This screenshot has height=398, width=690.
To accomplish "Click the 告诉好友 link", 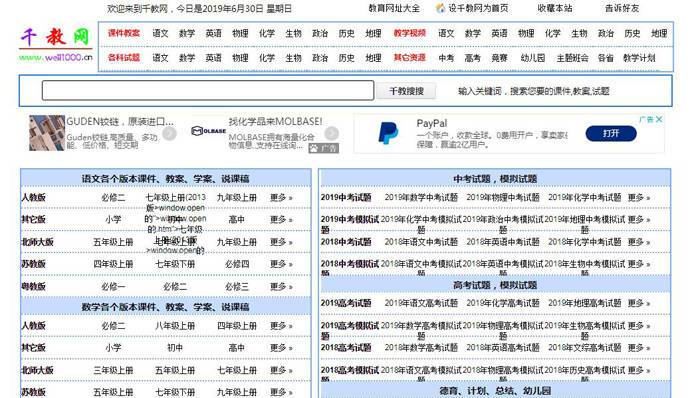I will [x=622, y=8].
